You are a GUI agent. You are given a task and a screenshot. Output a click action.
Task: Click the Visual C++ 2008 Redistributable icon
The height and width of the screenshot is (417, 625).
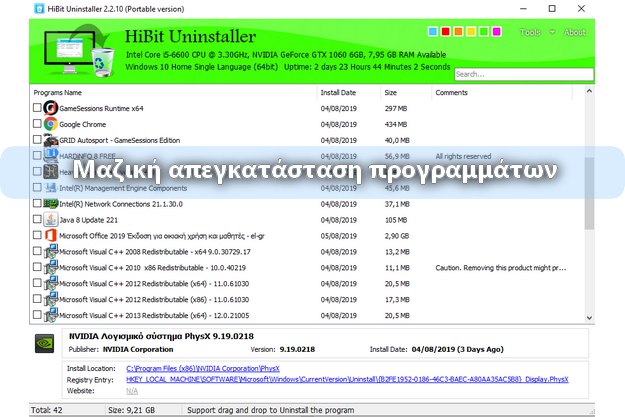51,252
